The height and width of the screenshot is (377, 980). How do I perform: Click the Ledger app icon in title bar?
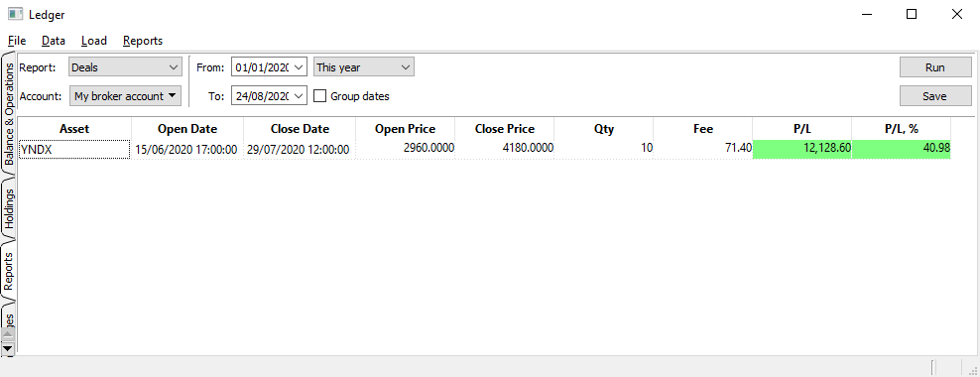pos(15,14)
